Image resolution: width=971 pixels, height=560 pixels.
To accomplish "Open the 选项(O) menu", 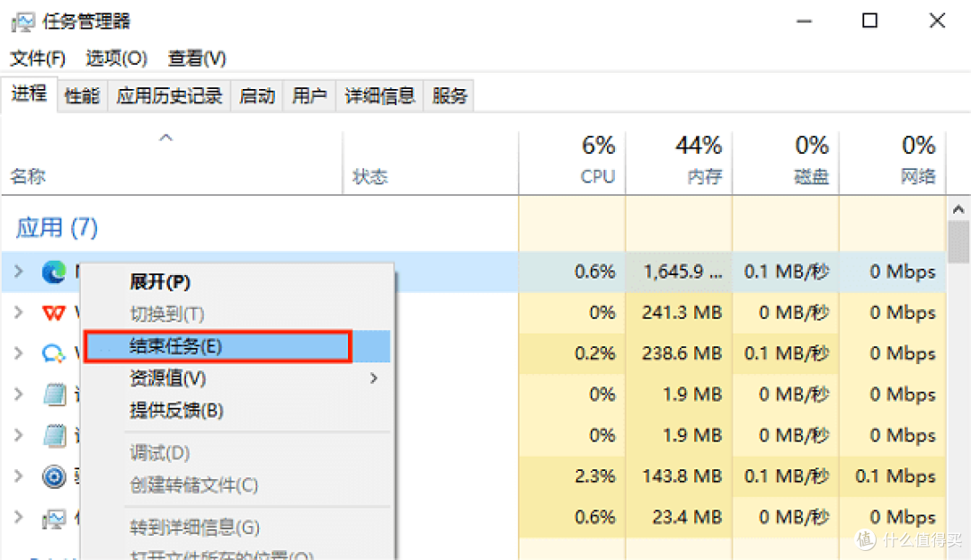I will point(116,58).
